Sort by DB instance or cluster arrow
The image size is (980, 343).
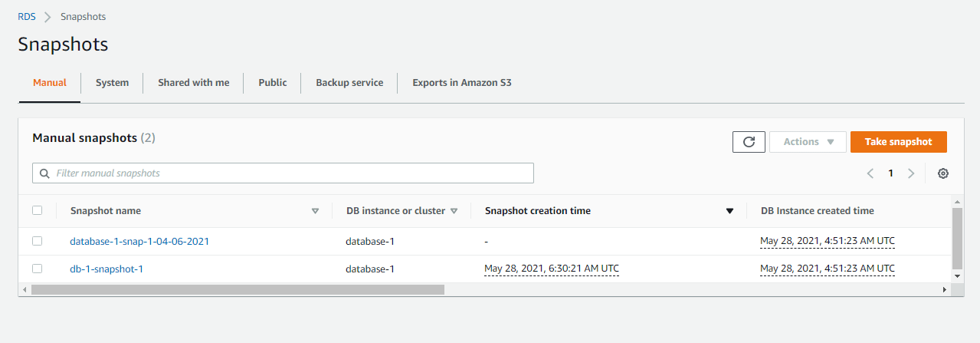pos(454,211)
